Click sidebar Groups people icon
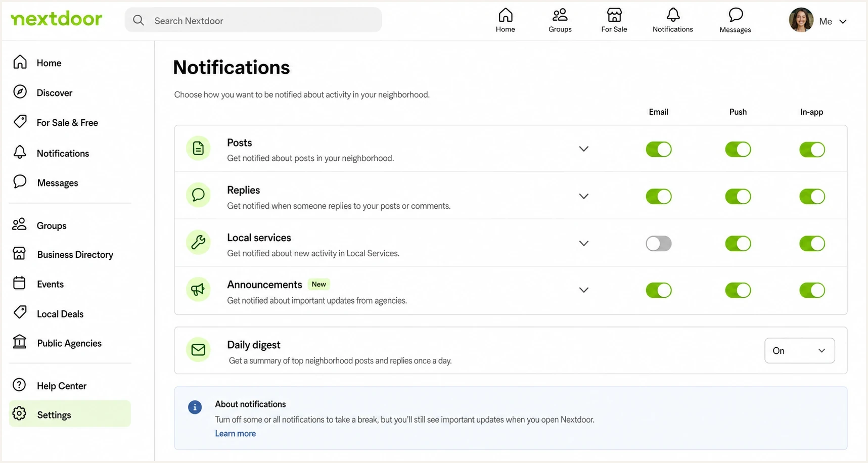868x463 pixels. click(19, 224)
